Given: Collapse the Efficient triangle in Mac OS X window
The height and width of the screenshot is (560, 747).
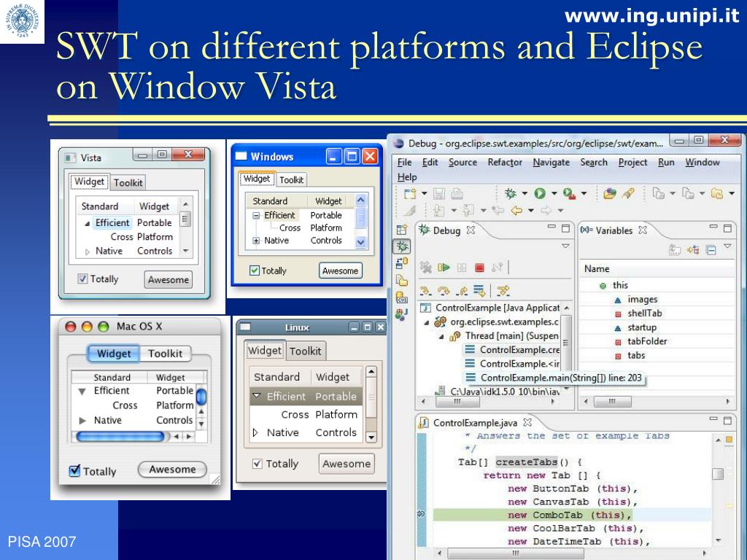Looking at the screenshot, I should click(82, 392).
